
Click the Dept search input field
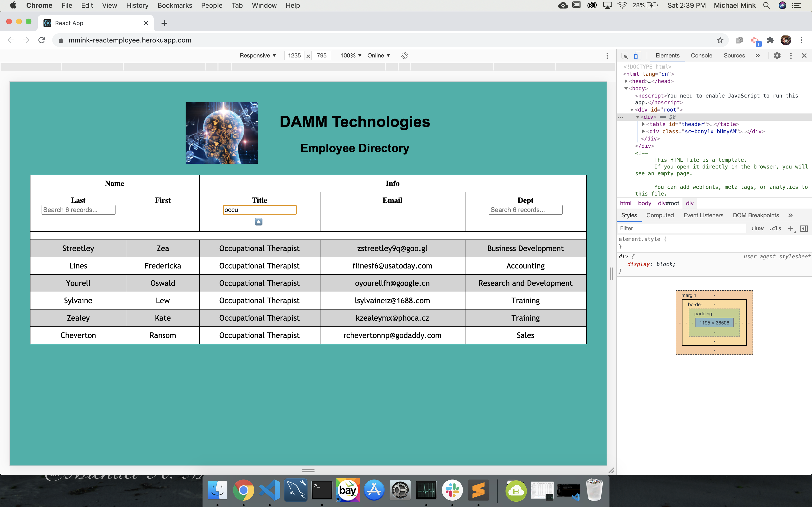[x=525, y=210]
